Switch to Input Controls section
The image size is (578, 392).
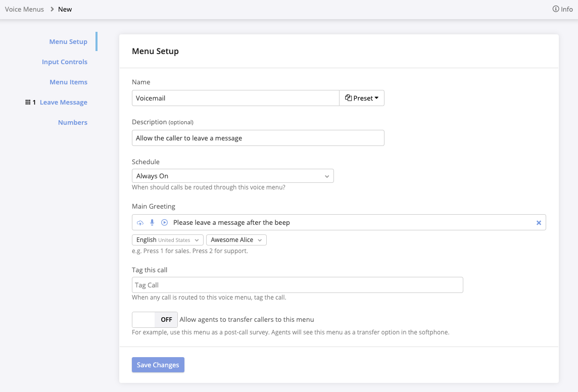(65, 62)
